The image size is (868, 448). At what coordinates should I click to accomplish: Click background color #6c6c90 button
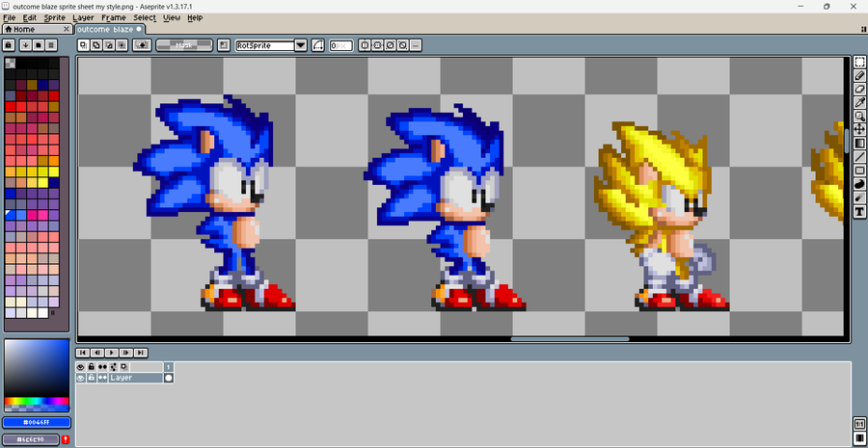(31, 439)
